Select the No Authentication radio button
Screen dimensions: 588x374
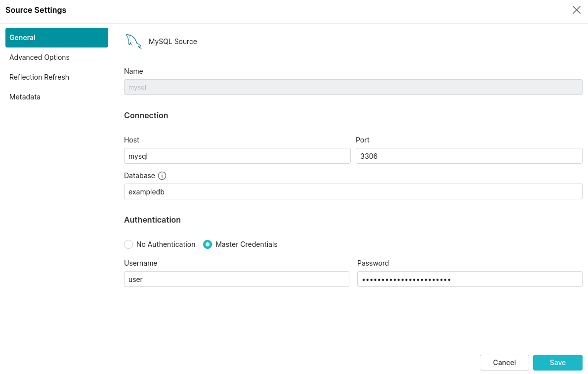click(128, 244)
